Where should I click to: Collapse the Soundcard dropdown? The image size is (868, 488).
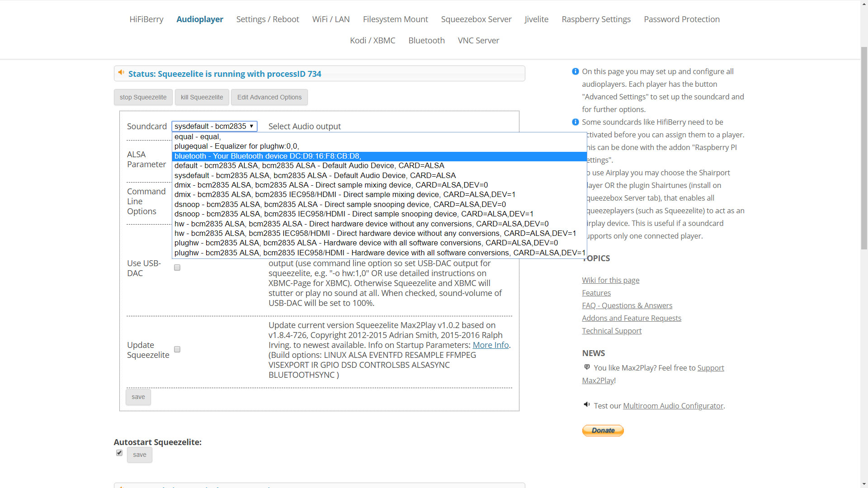tap(214, 126)
